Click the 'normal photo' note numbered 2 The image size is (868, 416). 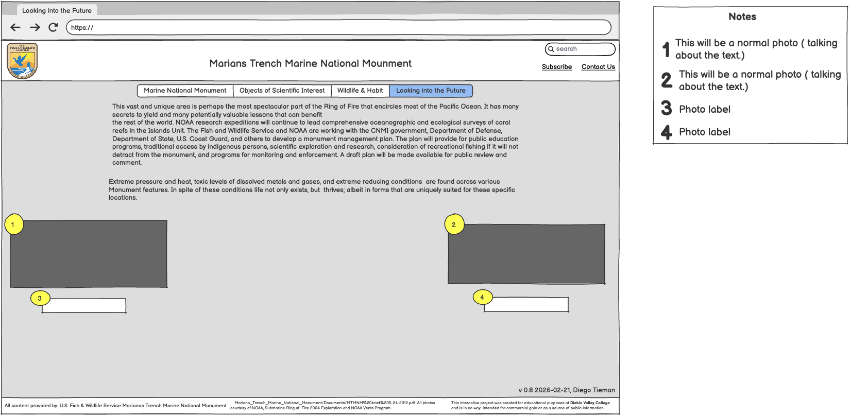click(x=760, y=80)
